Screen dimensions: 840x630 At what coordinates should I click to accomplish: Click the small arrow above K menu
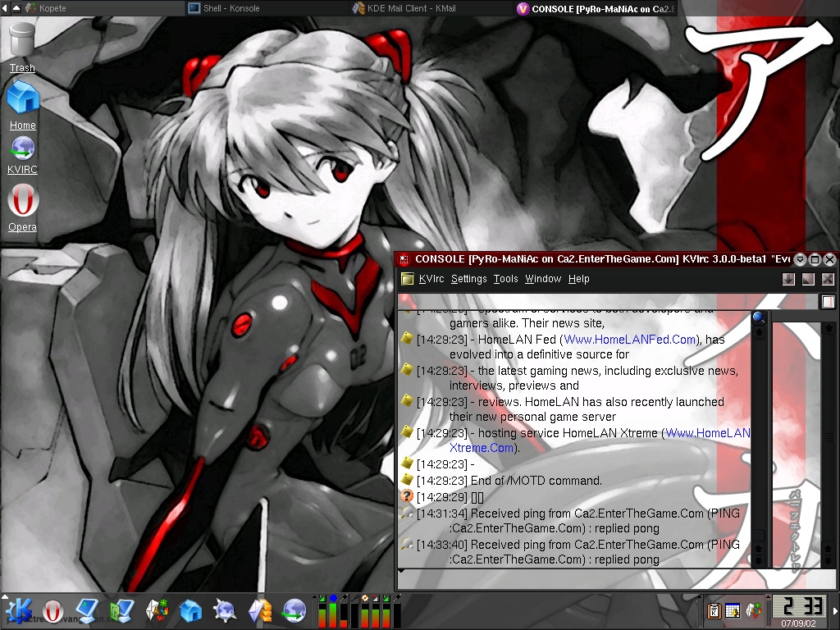[x=5, y=596]
